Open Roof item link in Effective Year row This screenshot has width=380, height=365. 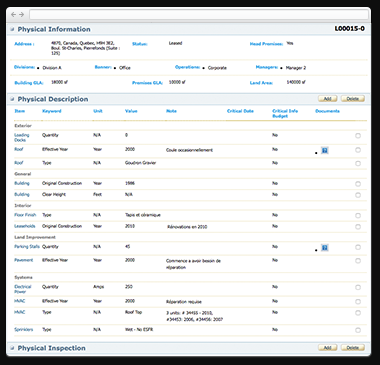(x=19, y=149)
